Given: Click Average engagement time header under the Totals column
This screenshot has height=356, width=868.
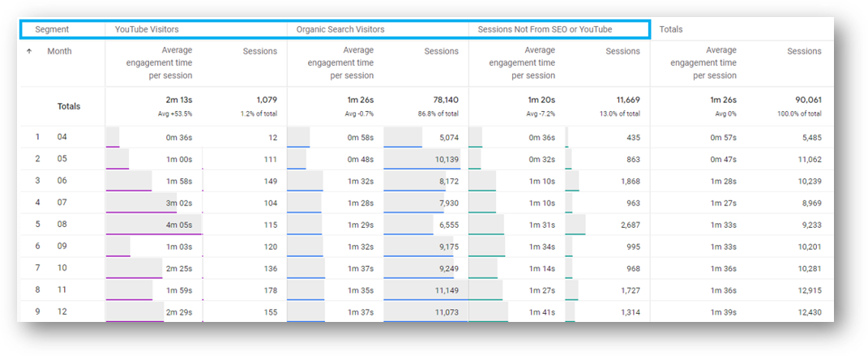Looking at the screenshot, I should pyautogui.click(x=703, y=62).
